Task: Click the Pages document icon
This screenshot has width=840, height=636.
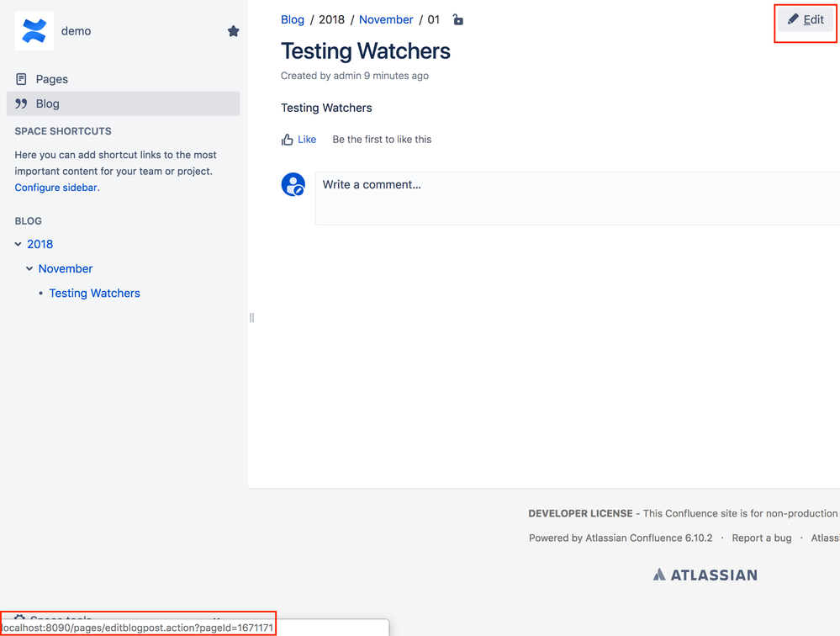Action: click(21, 79)
